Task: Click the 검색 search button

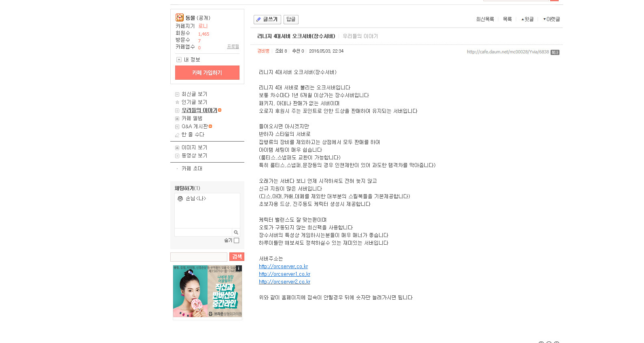Action: point(237,257)
